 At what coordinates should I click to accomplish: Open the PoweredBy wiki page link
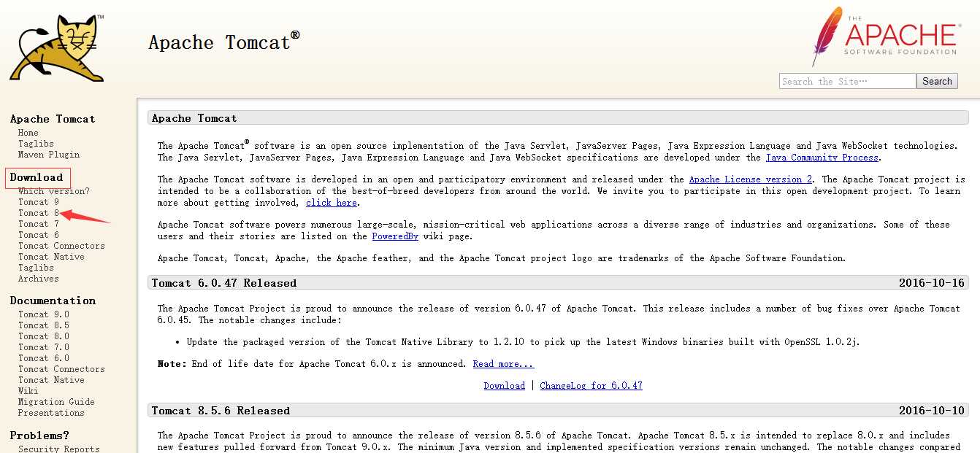(395, 236)
